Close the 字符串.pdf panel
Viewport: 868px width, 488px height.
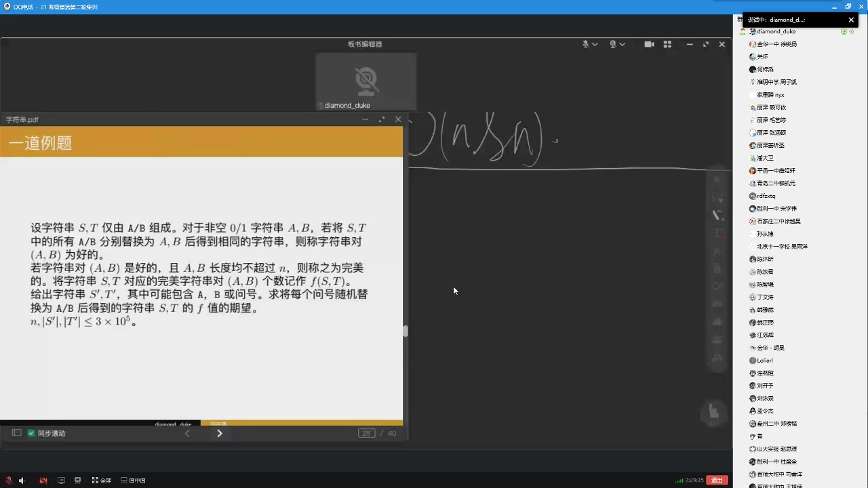point(398,119)
